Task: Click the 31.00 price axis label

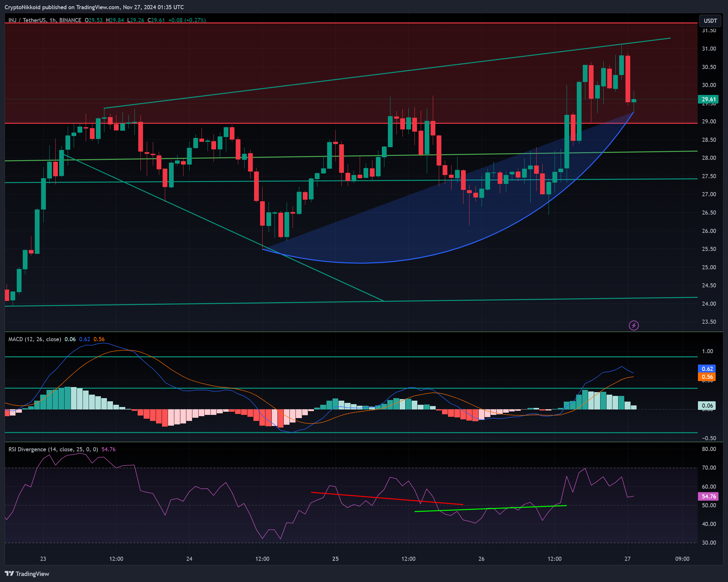Action: click(709, 49)
